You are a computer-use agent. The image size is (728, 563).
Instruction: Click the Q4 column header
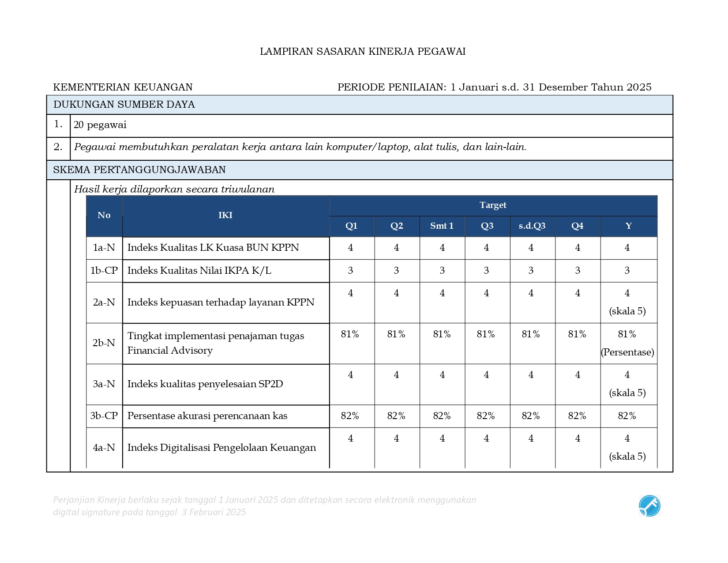pyautogui.click(x=577, y=226)
